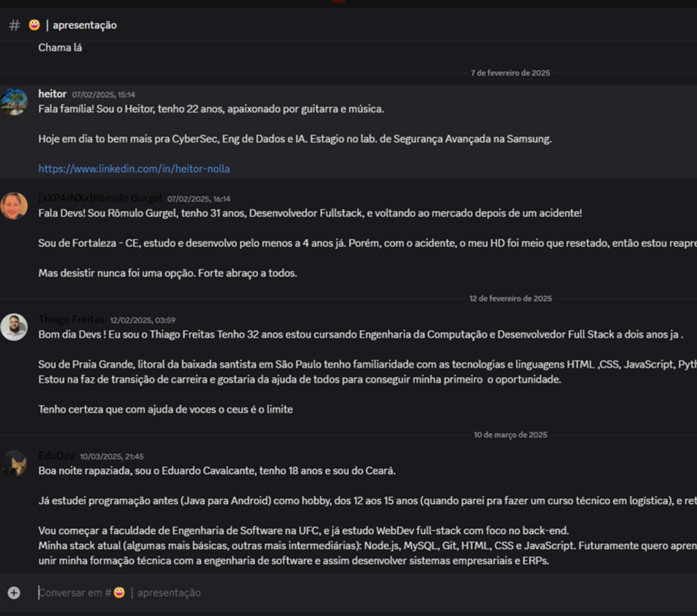View Thiago Freitas's avatar
This screenshot has height=616, width=697.
14,327
